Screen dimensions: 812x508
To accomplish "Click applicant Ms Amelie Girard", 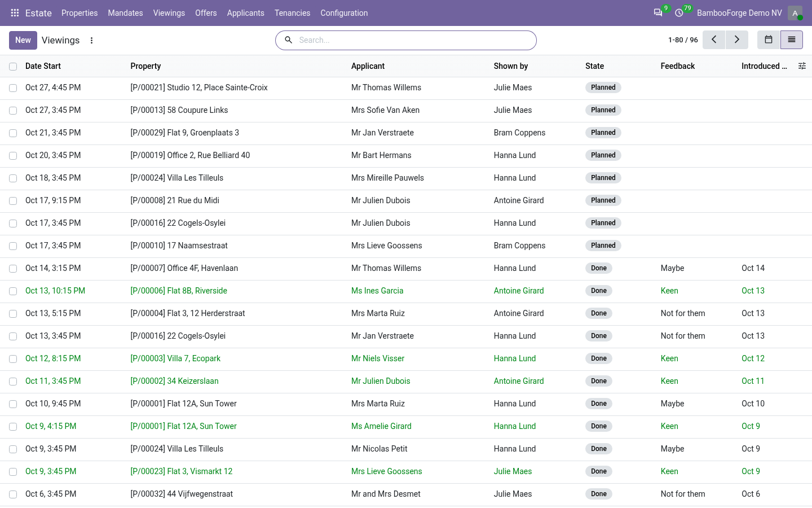I will 381,426.
